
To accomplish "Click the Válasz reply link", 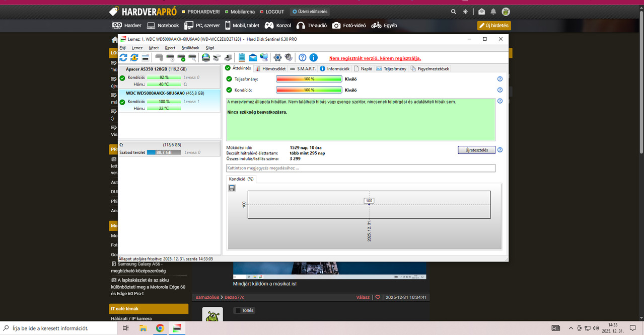I will pos(363,297).
